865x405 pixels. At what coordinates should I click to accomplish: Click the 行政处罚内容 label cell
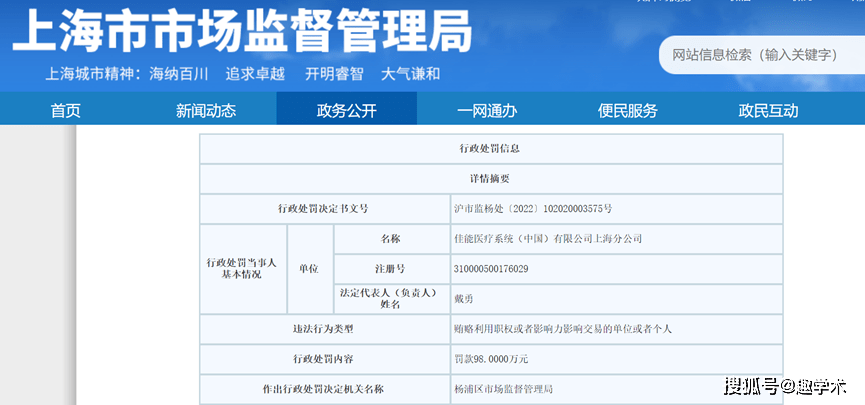tap(324, 359)
